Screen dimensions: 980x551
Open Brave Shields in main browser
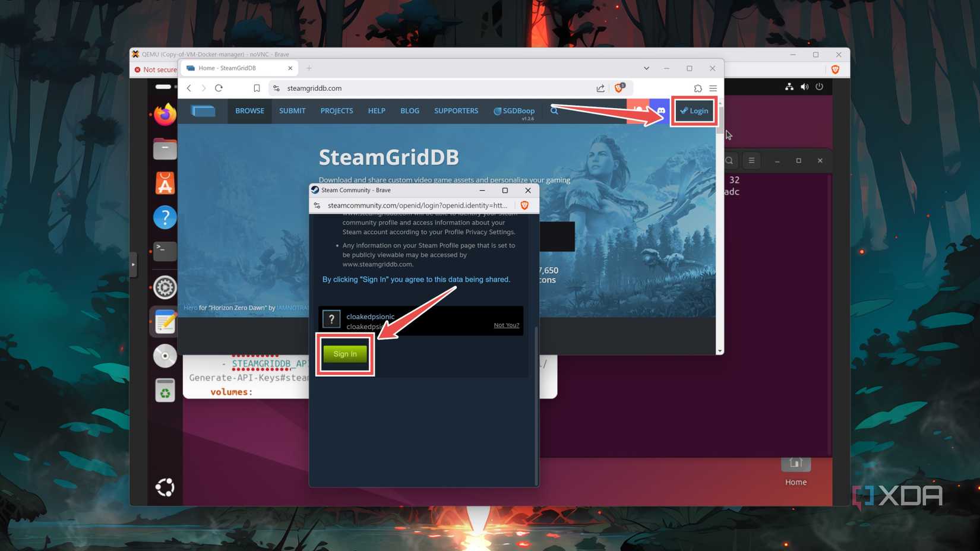pyautogui.click(x=619, y=88)
